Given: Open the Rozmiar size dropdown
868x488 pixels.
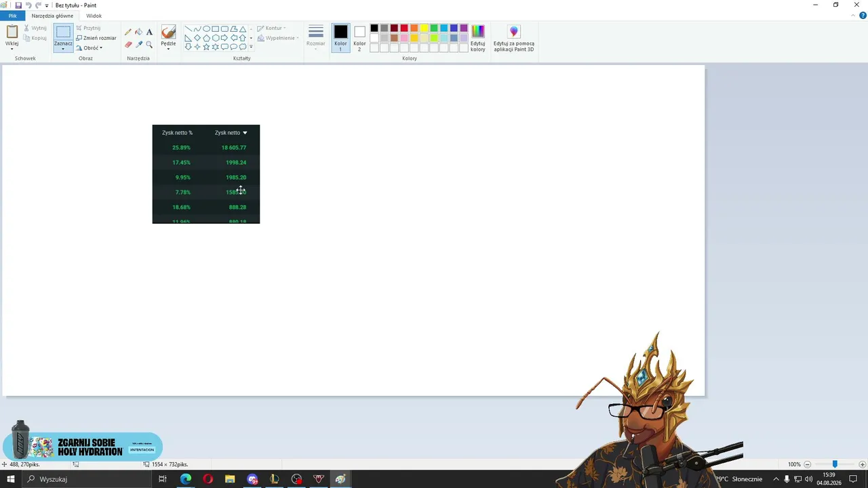Looking at the screenshot, I should tap(316, 38).
